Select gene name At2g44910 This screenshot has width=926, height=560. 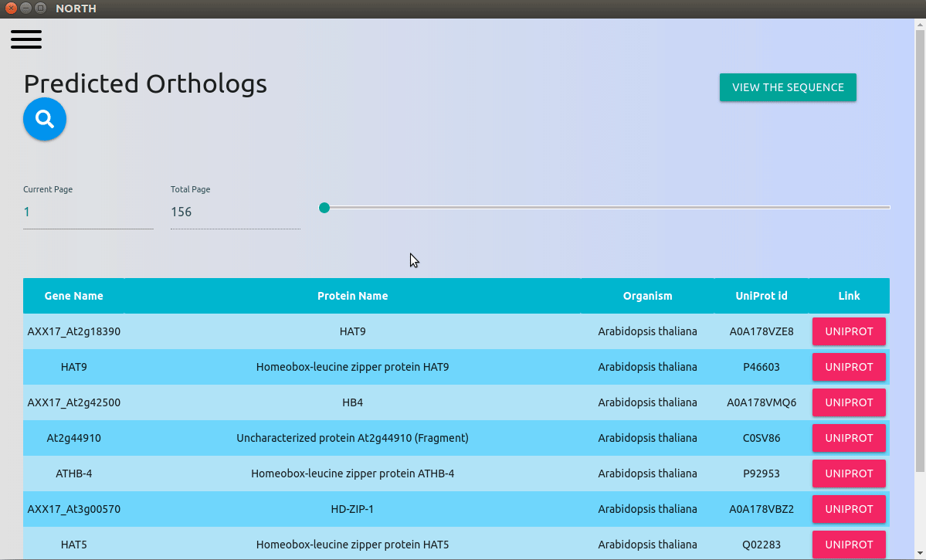pos(74,438)
